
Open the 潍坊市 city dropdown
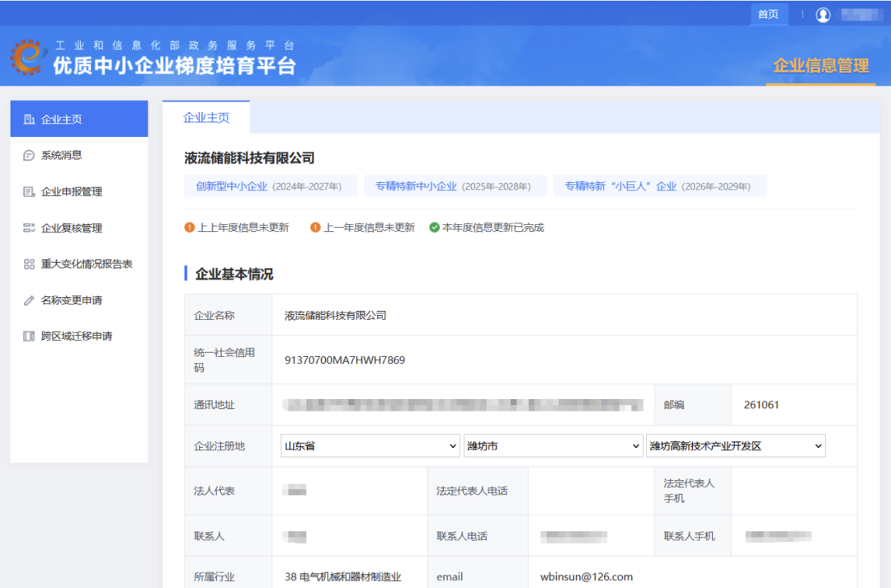click(x=553, y=446)
